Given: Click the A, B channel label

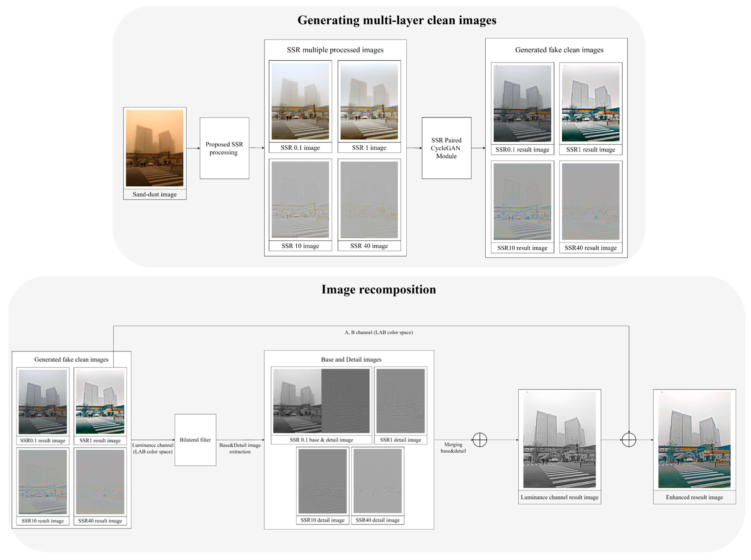Looking at the screenshot, I should click(379, 333).
